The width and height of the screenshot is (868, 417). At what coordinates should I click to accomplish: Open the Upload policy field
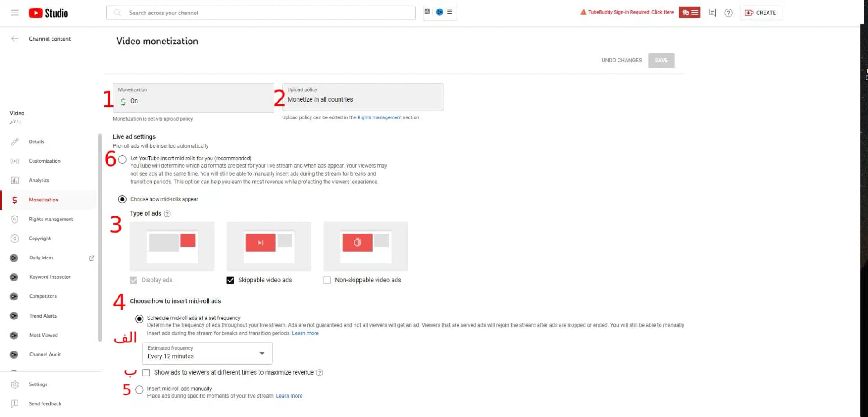pyautogui.click(x=363, y=97)
